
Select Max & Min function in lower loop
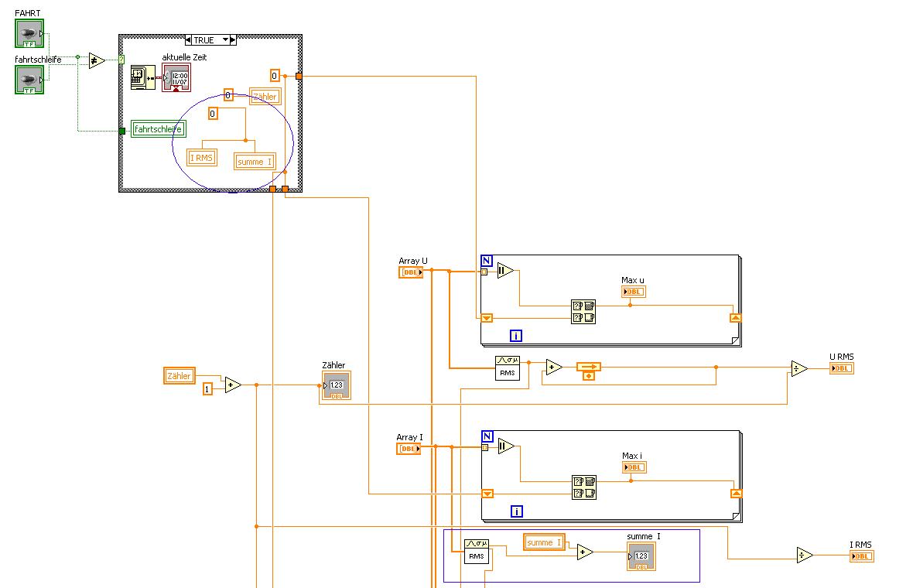coord(584,488)
